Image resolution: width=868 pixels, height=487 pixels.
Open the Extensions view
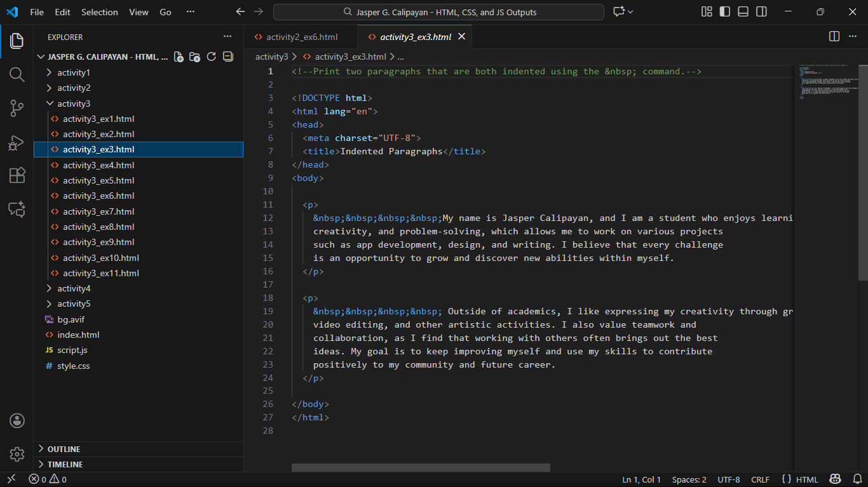17,176
